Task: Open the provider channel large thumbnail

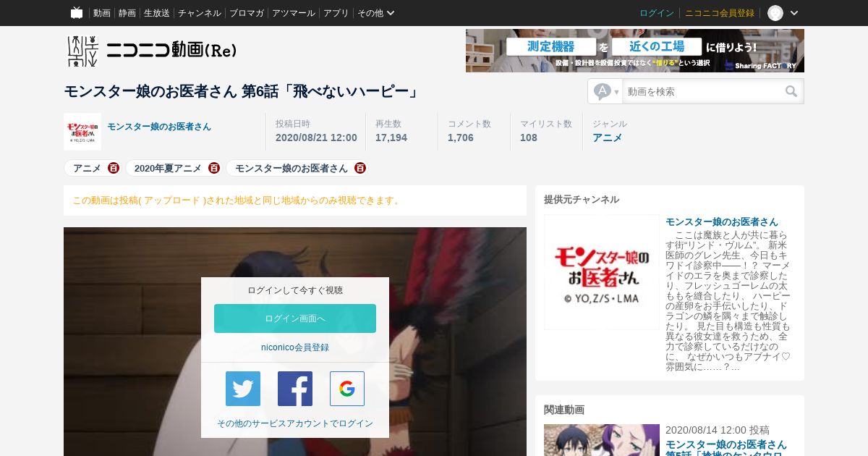Action: click(x=602, y=272)
